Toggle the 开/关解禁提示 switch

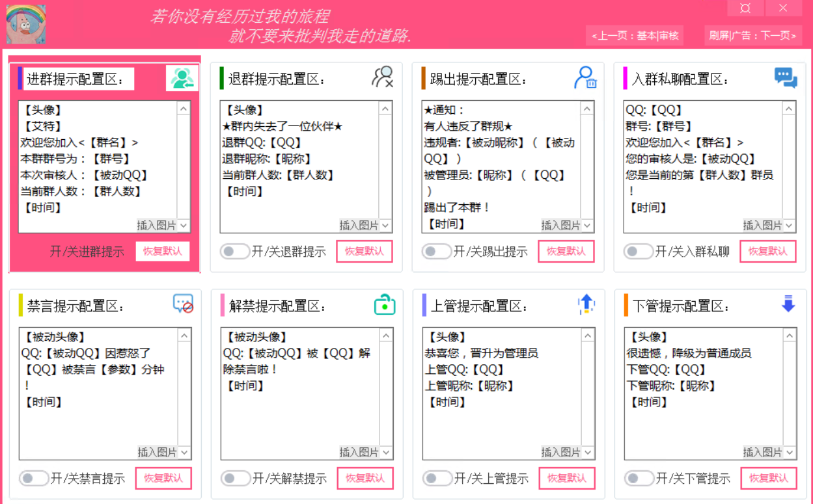[x=235, y=478]
